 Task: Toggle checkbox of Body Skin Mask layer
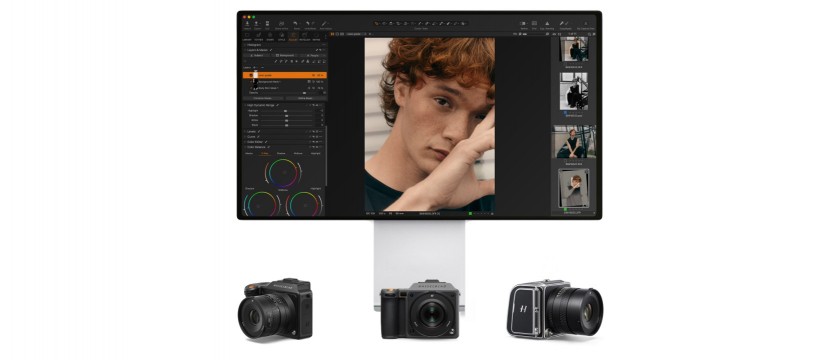tap(251, 88)
